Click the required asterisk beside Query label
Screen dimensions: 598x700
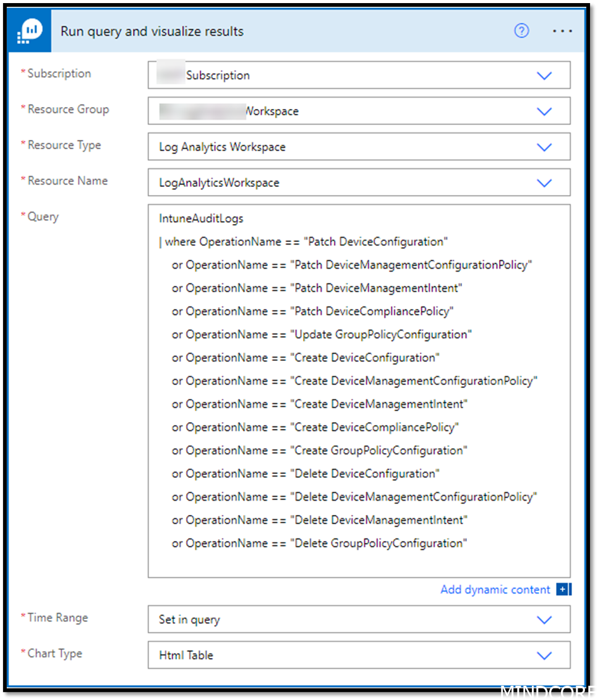23,216
